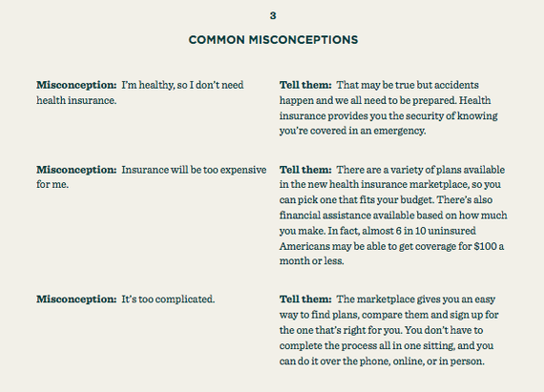Viewport: 544px width, 392px height.
Task: Click the line starting "financial assistance available"
Action: point(393,216)
